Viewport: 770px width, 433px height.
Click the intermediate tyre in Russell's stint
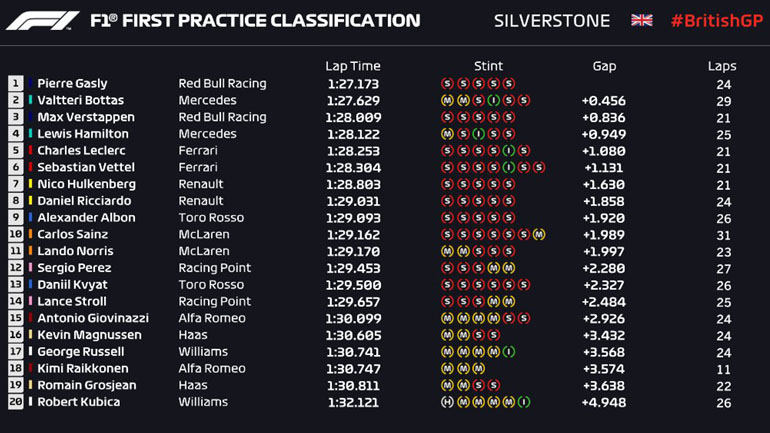click(x=509, y=352)
